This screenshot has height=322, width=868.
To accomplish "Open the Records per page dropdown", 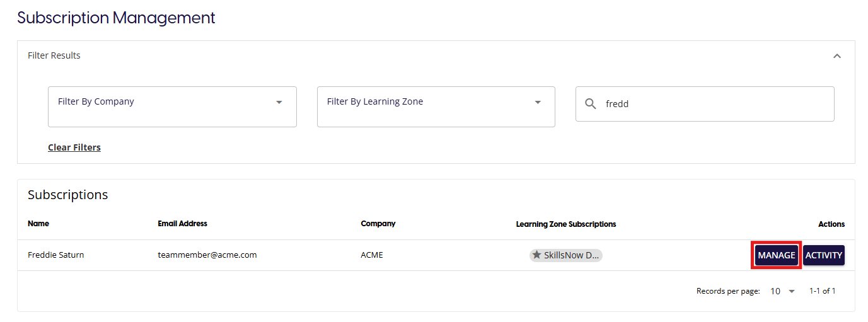I will pos(783,291).
